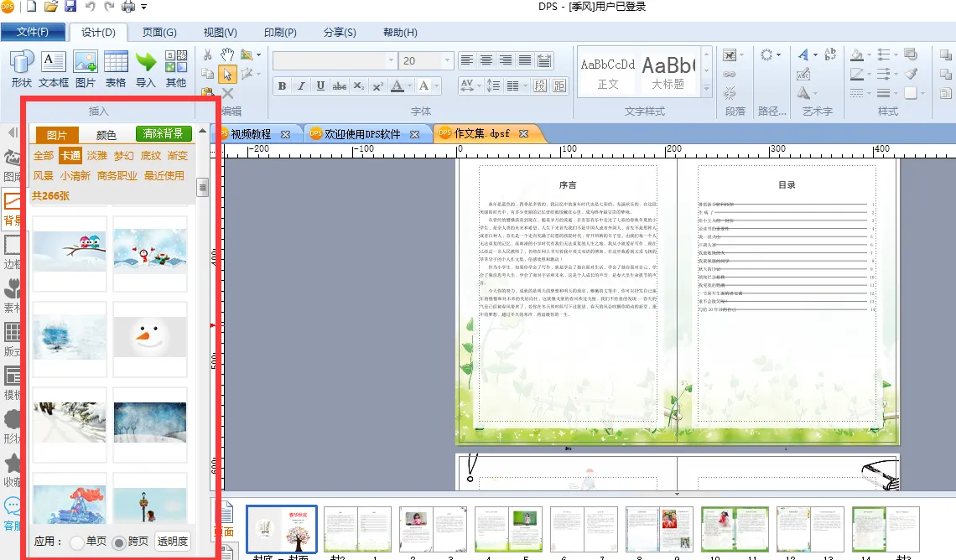Click the 形状 (Shape) insert icon
The height and width of the screenshot is (560, 956).
pyautogui.click(x=22, y=63)
